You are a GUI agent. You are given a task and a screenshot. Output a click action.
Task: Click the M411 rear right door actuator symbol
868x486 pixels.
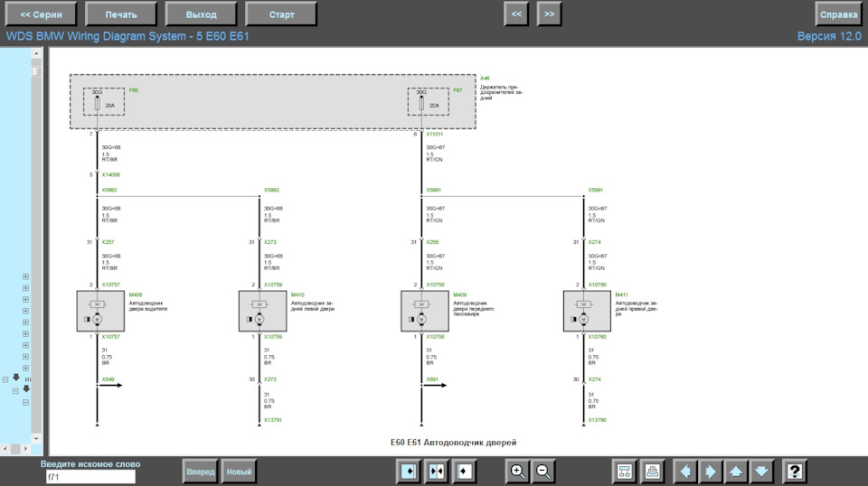click(587, 312)
